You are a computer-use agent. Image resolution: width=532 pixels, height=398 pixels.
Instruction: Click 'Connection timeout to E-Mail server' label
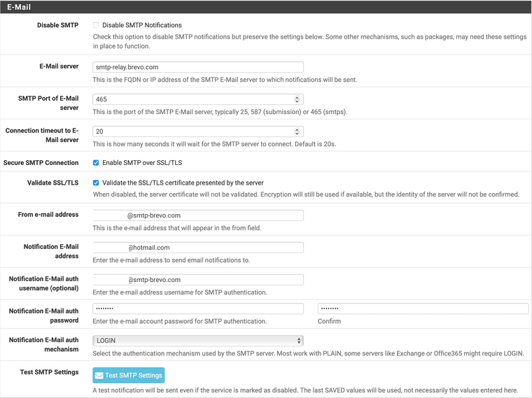[42, 135]
